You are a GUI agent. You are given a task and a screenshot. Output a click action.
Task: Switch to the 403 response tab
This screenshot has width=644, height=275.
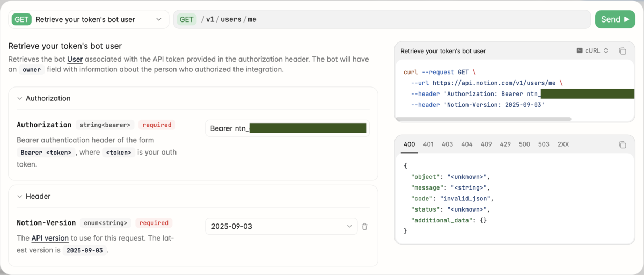[447, 144]
